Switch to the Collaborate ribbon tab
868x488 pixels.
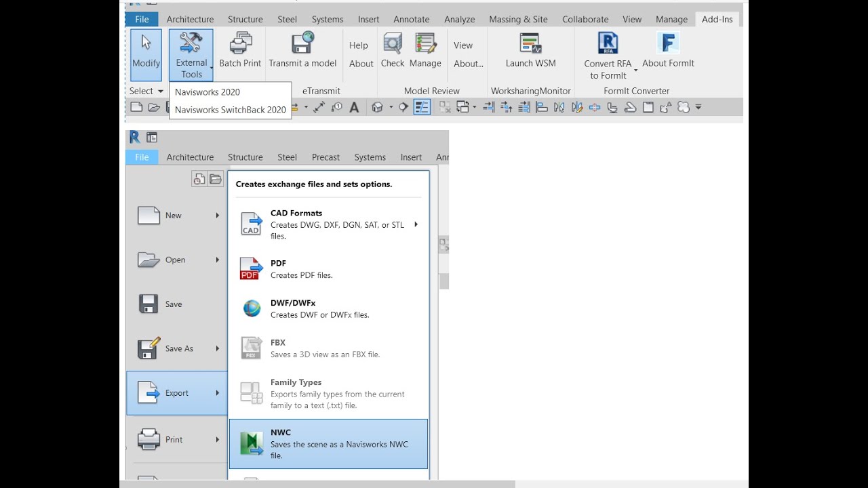coord(585,19)
